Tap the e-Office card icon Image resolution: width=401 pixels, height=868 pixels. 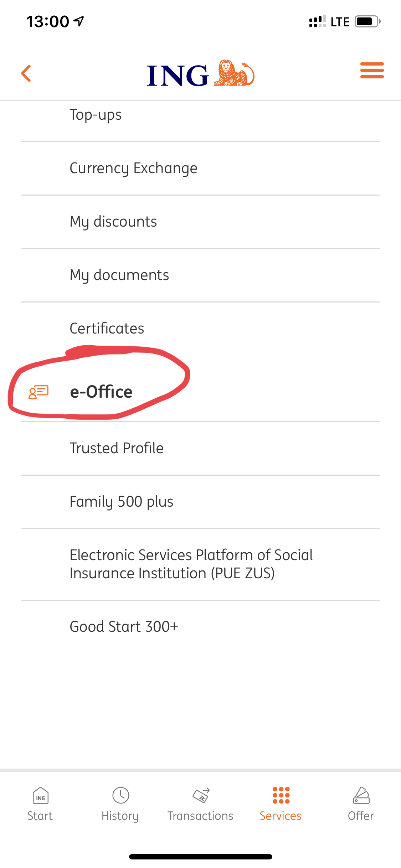pos(38,392)
